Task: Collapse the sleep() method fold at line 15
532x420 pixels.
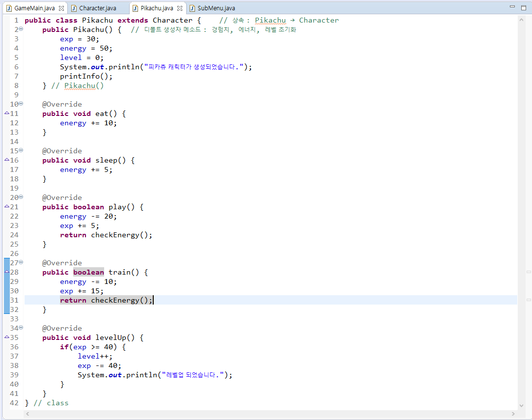Action: coord(21,150)
